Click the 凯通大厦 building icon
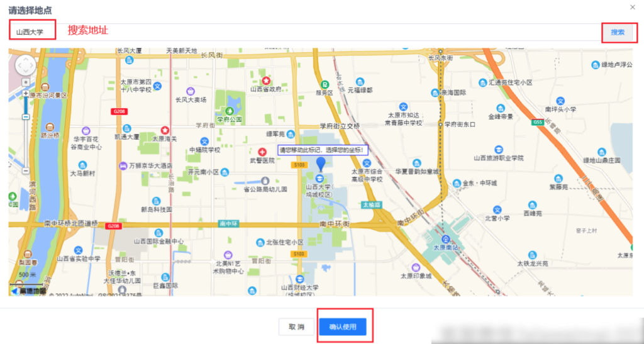The width and height of the screenshot is (644, 344). coord(127,128)
